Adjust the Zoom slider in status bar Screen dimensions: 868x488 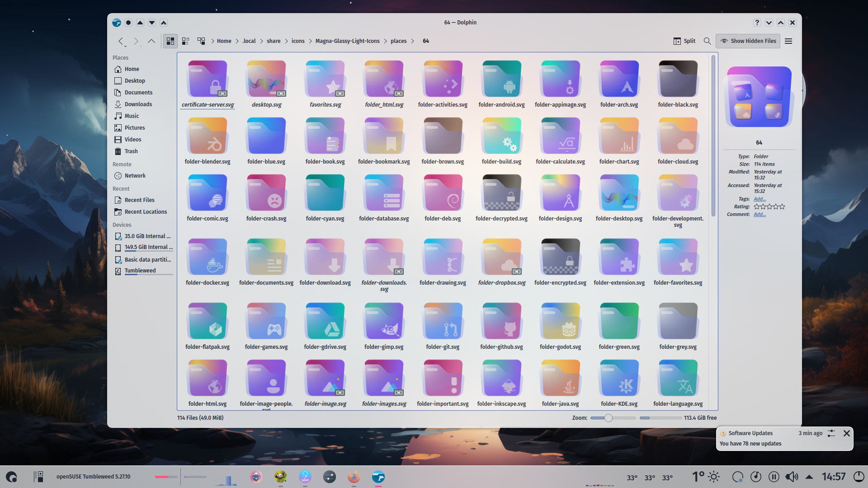click(613, 418)
